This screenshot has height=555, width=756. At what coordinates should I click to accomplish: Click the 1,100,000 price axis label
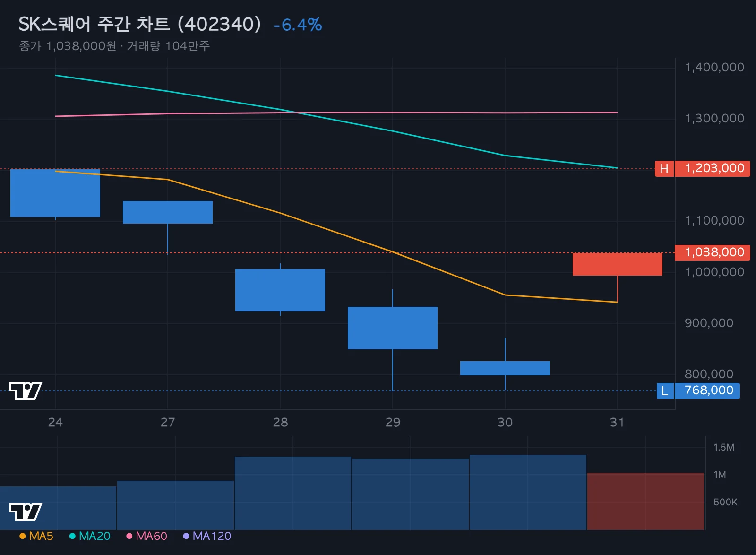point(714,220)
